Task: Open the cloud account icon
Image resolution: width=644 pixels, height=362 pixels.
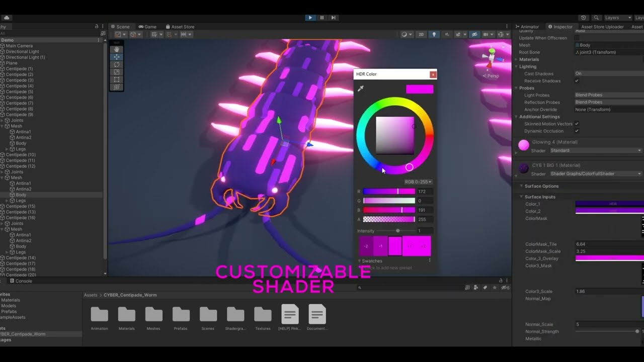Action: 7,18
